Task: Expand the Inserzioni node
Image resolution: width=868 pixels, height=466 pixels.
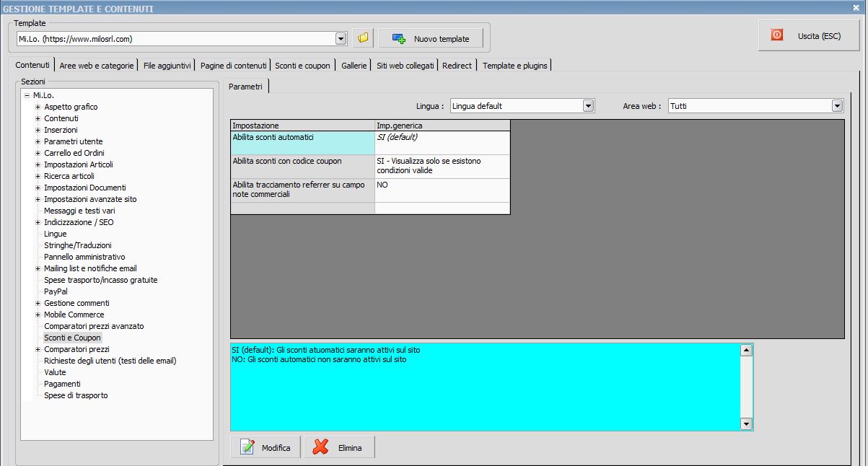Action: [38, 130]
